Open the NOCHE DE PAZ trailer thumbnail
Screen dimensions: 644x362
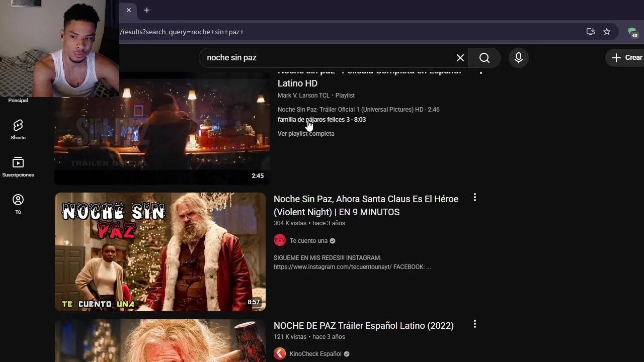[160, 341]
